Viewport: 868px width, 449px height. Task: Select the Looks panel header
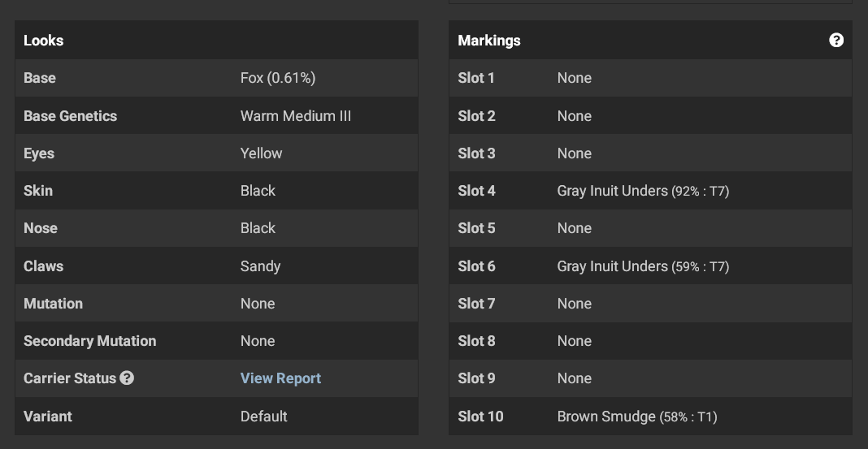(x=216, y=40)
